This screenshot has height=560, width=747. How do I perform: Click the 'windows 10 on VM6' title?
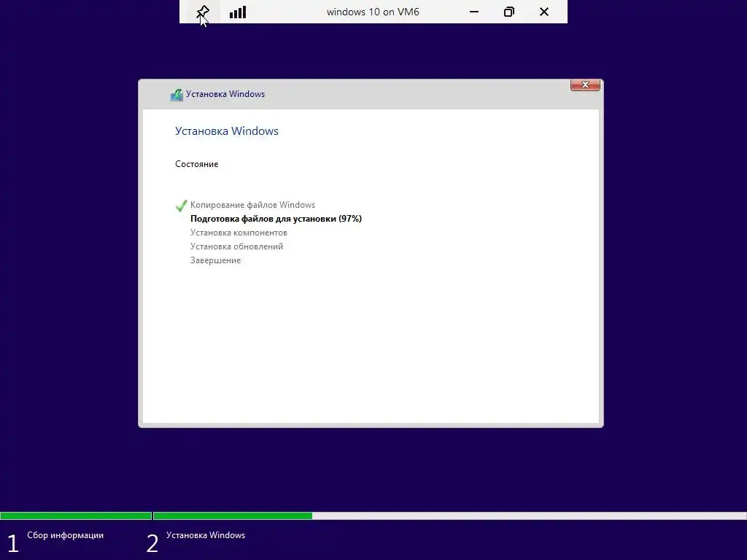pyautogui.click(x=373, y=12)
